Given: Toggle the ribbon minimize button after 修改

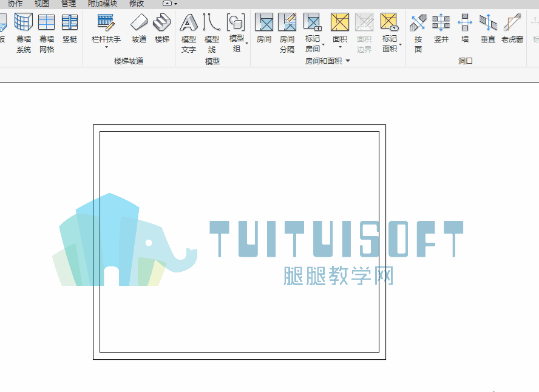Looking at the screenshot, I should [x=168, y=4].
